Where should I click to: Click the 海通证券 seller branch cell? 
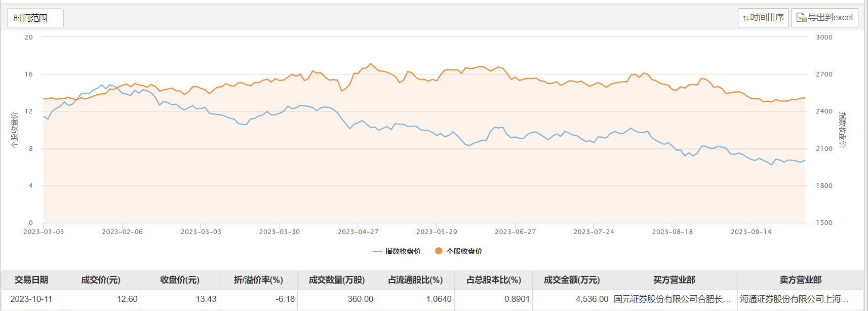[794, 299]
